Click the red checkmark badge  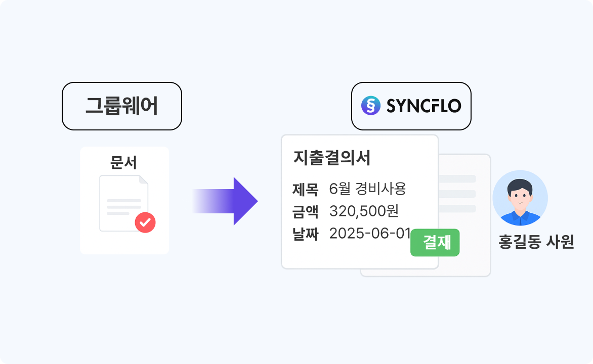tap(145, 222)
